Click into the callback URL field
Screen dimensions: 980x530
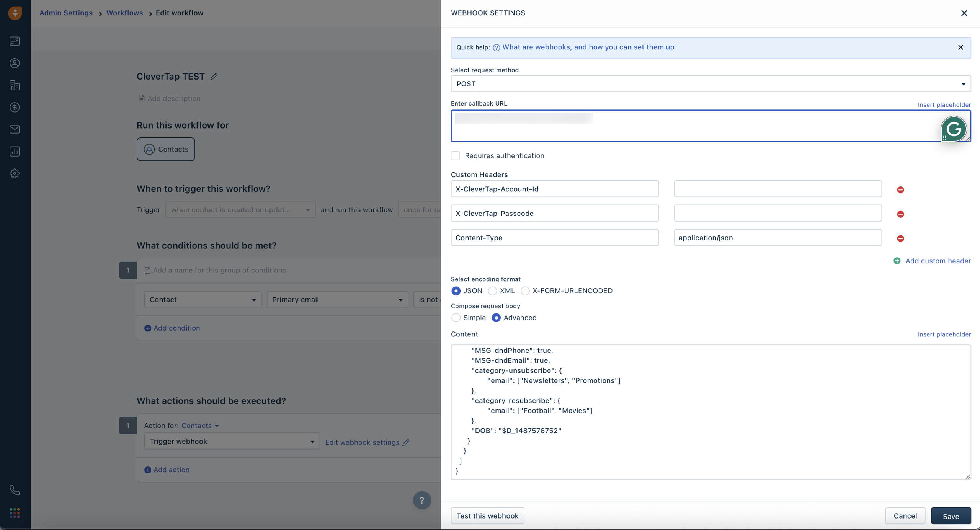coord(710,126)
